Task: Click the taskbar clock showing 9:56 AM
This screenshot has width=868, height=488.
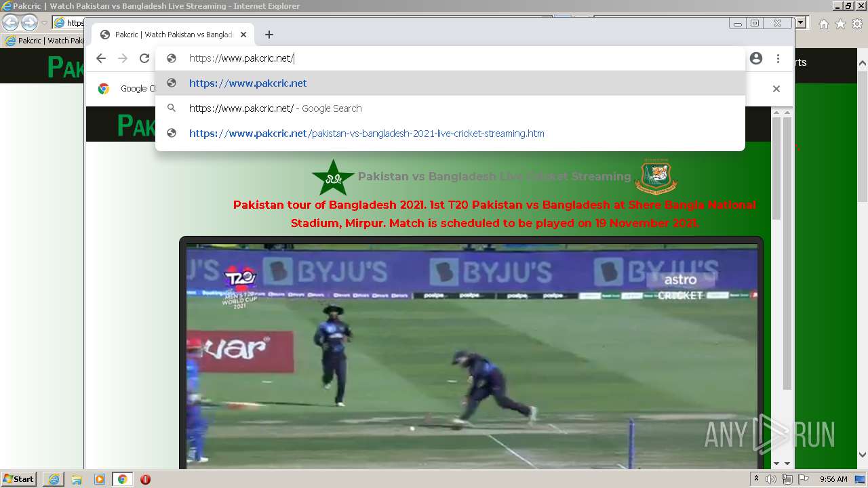Action: click(x=833, y=479)
